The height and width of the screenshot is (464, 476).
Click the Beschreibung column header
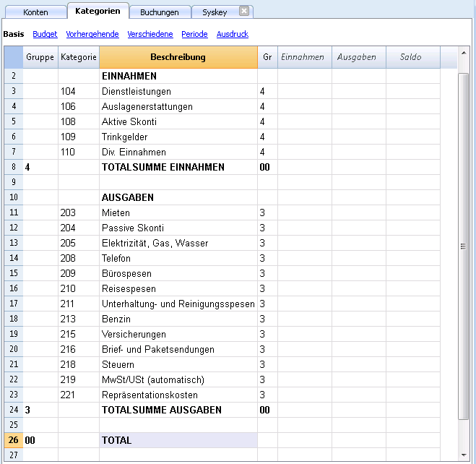click(178, 57)
